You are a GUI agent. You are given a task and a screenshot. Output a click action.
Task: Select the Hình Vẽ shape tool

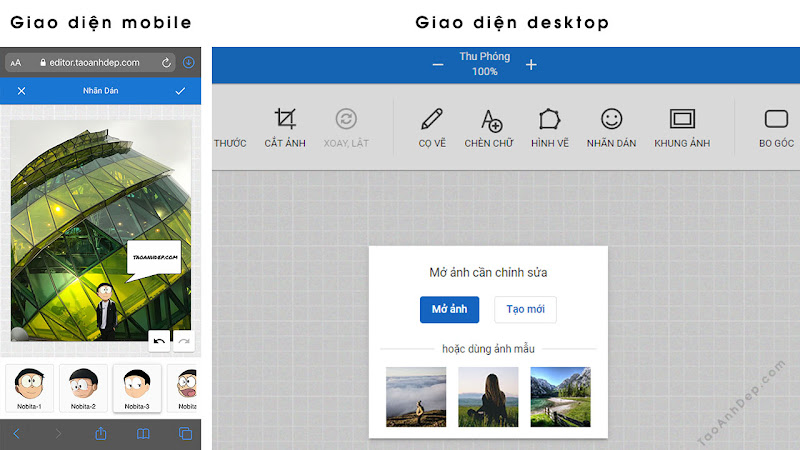pos(549,128)
